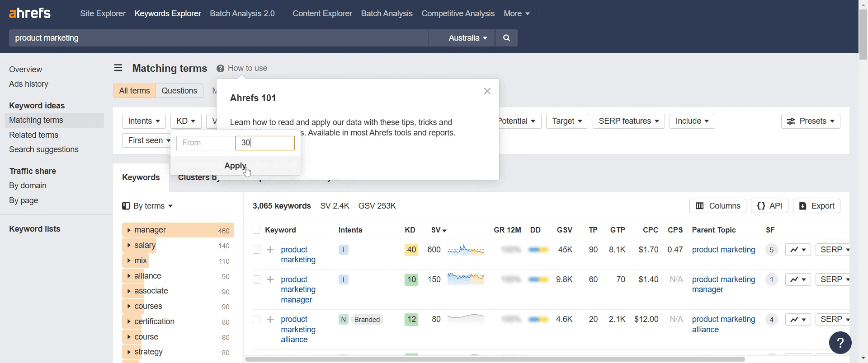Image resolution: width=868 pixels, height=363 pixels.
Task: Check the 'product marketing manager' row checkbox
Action: [256, 279]
